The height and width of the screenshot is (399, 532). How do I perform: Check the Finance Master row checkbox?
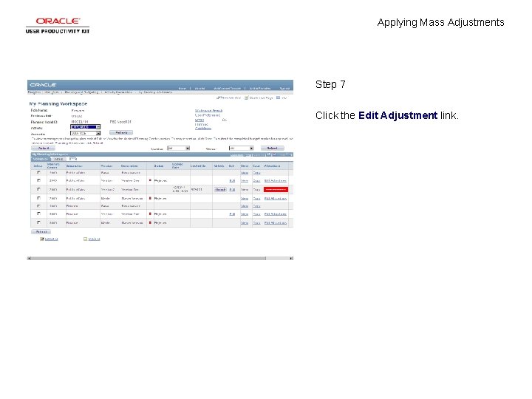[x=38, y=222]
